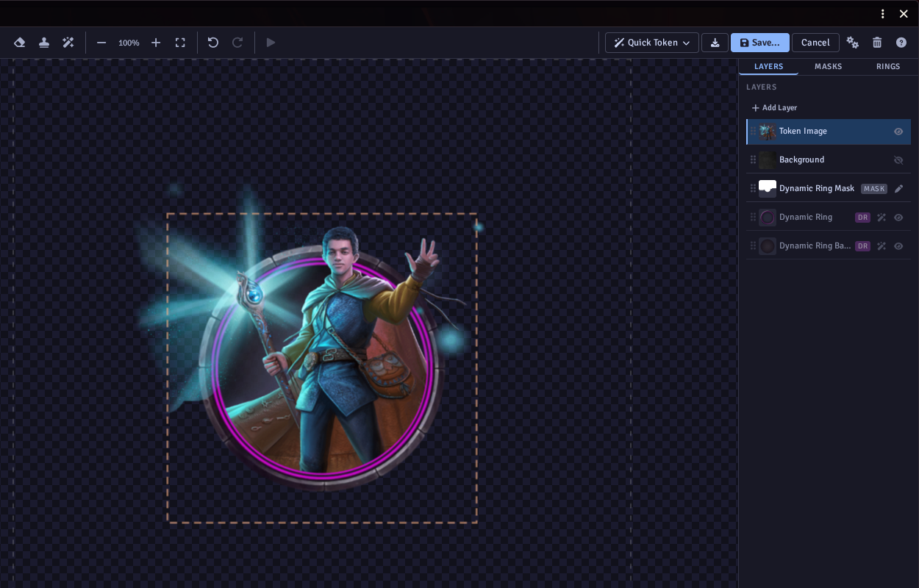Toggle visibility of Token Image layer

point(898,132)
